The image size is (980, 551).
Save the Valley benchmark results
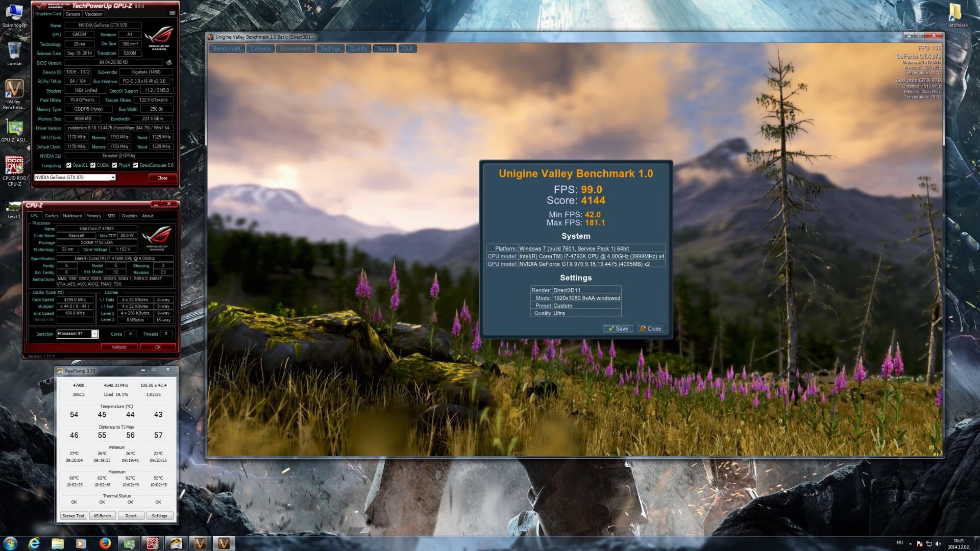pyautogui.click(x=618, y=329)
